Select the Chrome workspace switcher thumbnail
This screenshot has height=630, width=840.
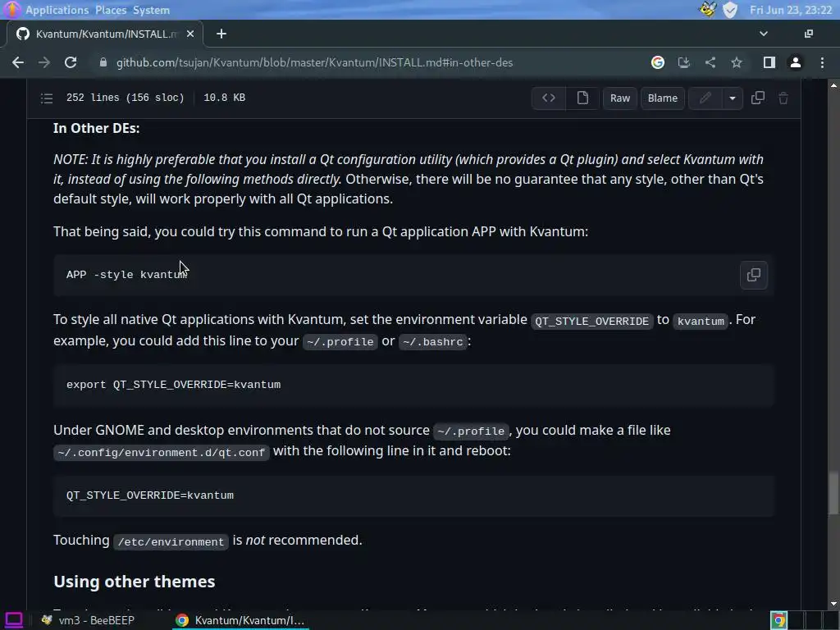click(x=779, y=620)
